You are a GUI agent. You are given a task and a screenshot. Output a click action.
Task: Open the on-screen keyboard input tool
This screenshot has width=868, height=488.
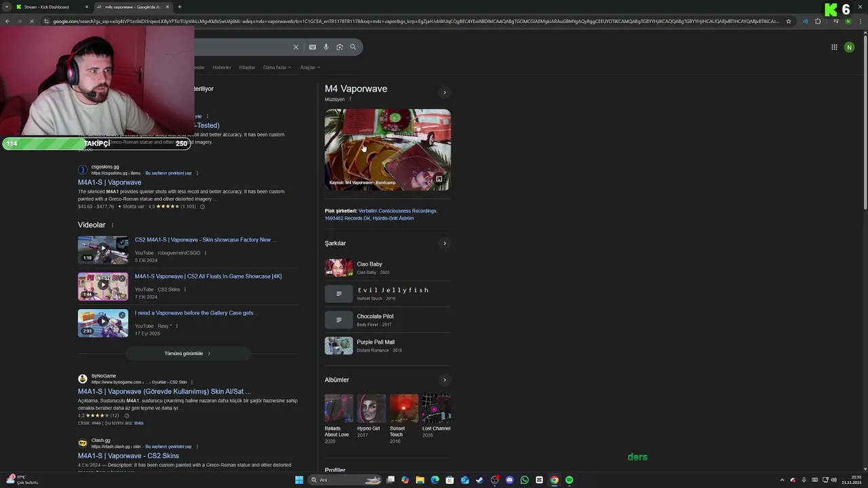click(312, 47)
